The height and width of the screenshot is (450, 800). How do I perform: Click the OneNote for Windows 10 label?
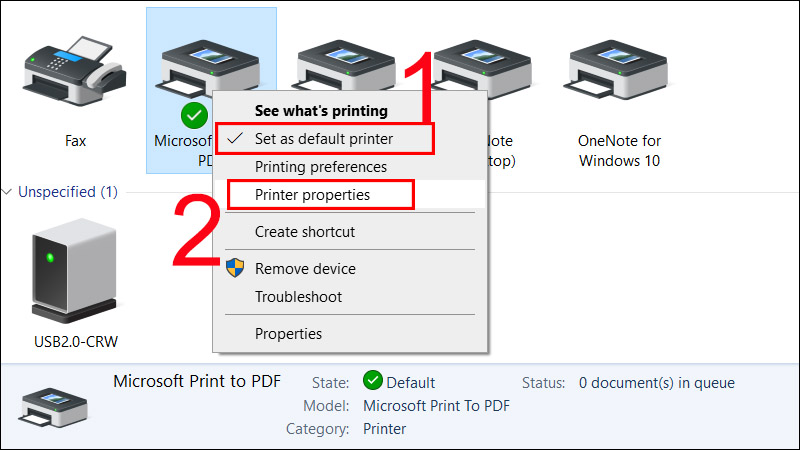click(619, 151)
